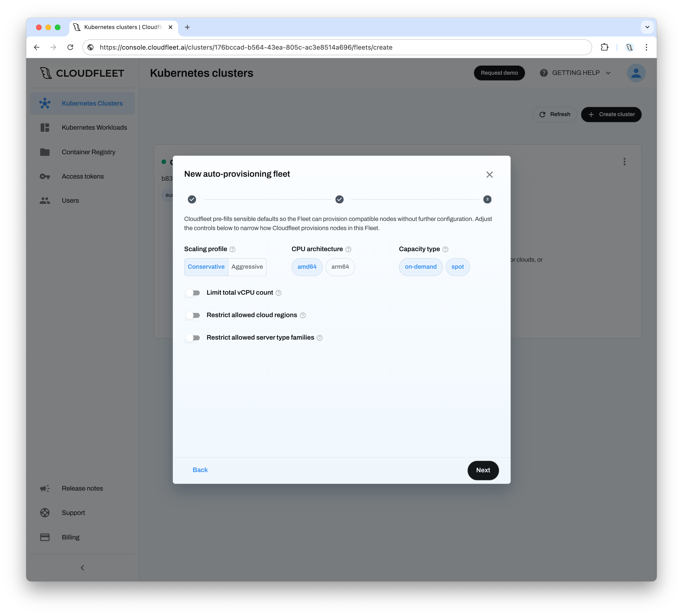
Task: Open the browser extensions puzzle icon
Action: point(604,47)
